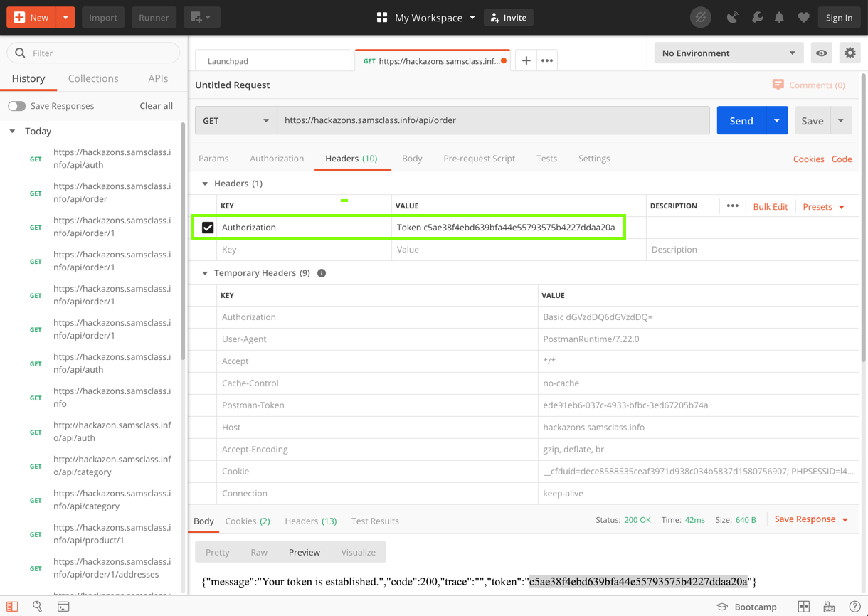
Task: Switch to the Authorization tab
Action: coord(277,159)
